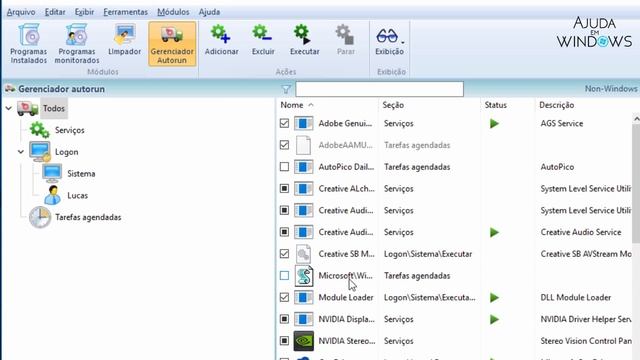Uncheck the Creative SB M... checkbox

coord(284,254)
